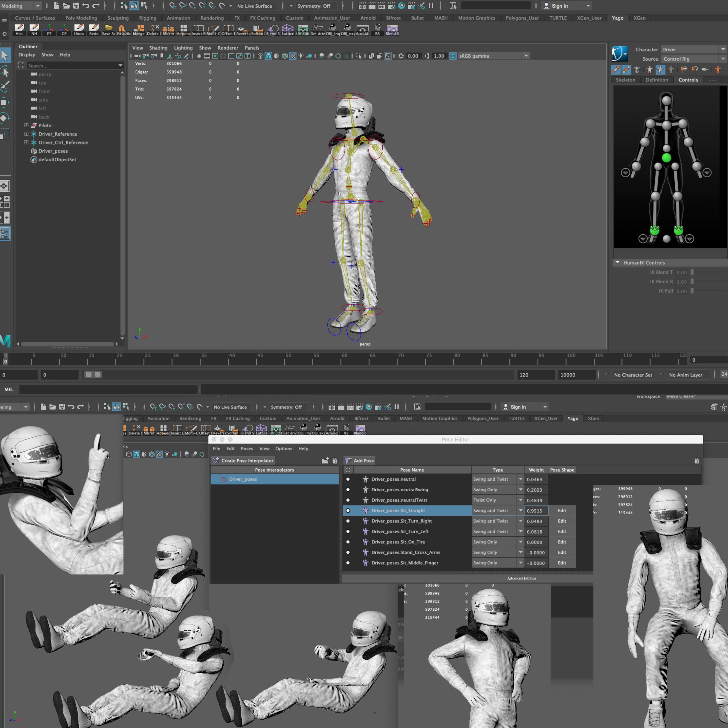Click the Lattice shelf icon
The height and width of the screenshot is (728, 728).
[287, 29]
